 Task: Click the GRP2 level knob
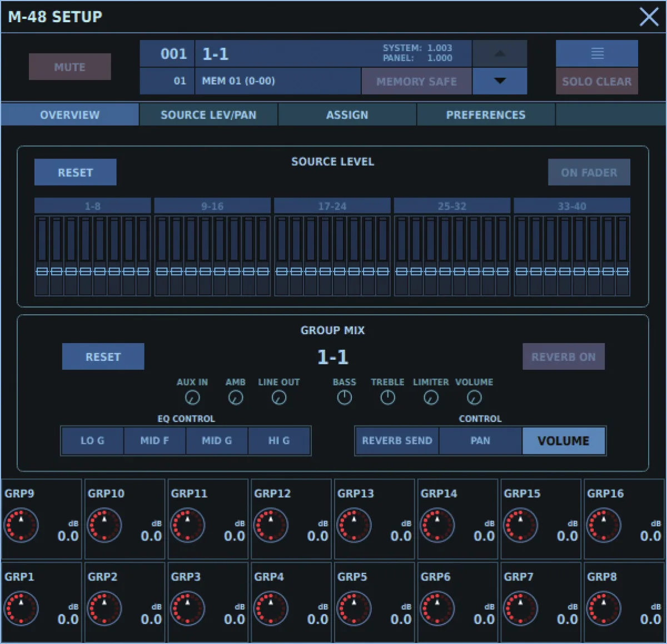tap(104, 608)
